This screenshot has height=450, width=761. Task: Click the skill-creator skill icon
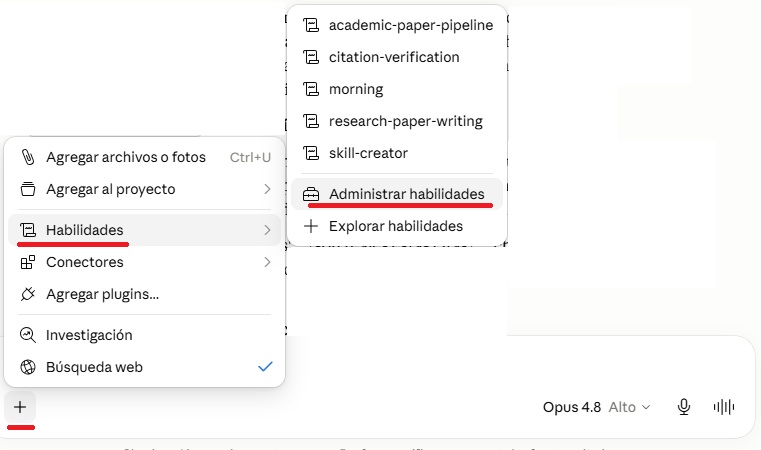point(311,153)
